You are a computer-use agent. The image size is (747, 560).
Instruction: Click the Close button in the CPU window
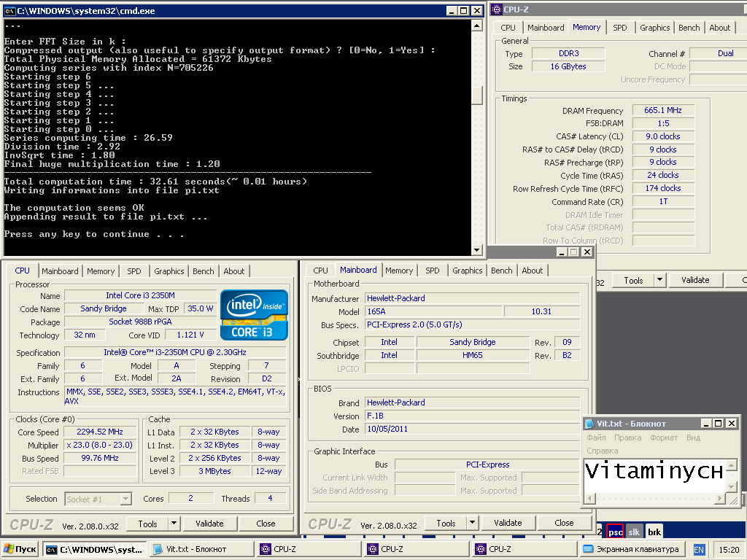pos(266,524)
